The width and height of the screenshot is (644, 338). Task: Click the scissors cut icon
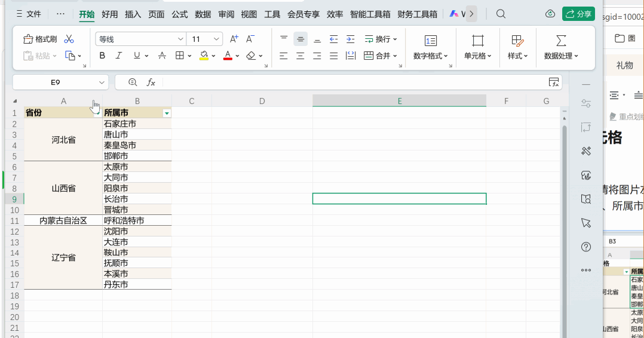coord(69,39)
